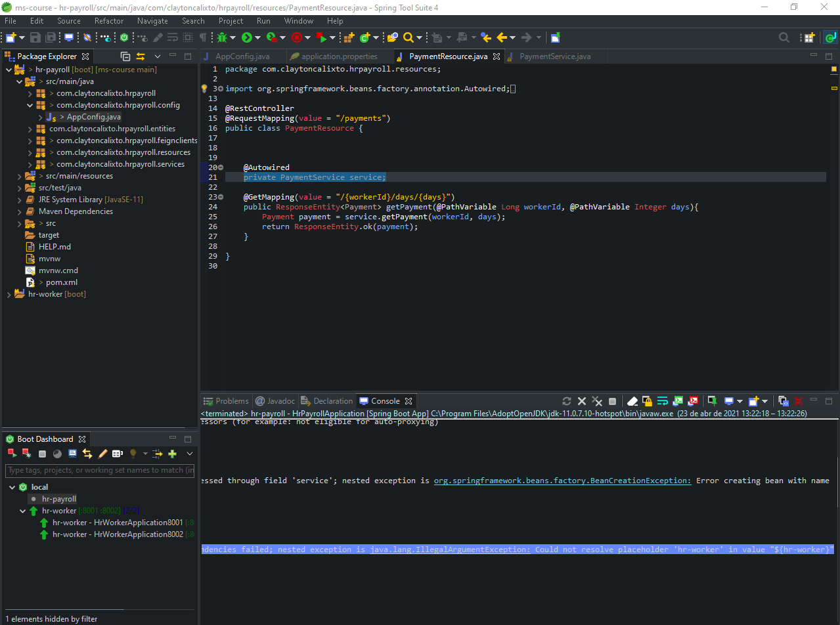This screenshot has width=840, height=625.
Task: Toggle Show Whitespace Characters pilcrow icon
Action: (203, 37)
